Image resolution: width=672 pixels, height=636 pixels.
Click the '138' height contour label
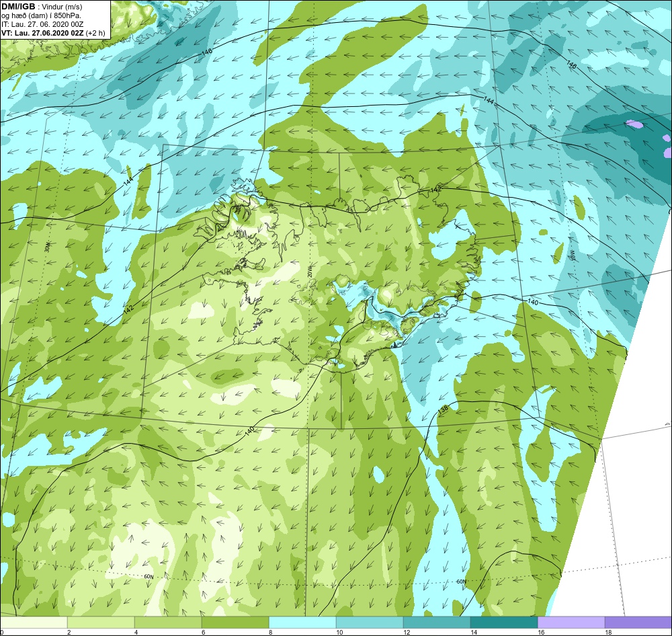tap(443, 409)
